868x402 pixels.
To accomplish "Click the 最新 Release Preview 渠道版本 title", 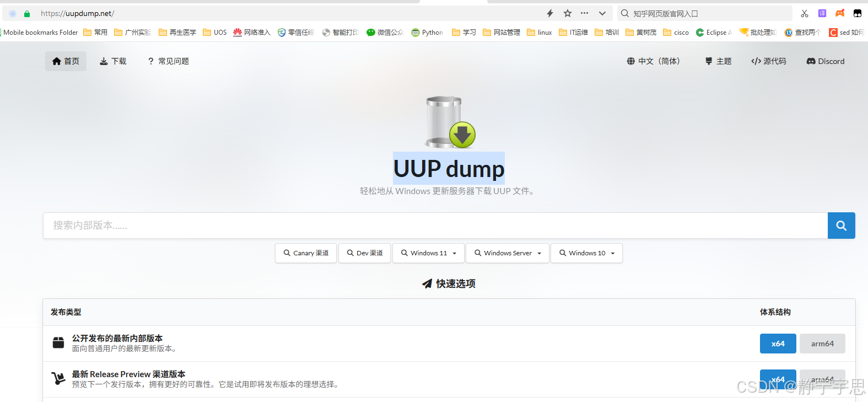I will 128,374.
